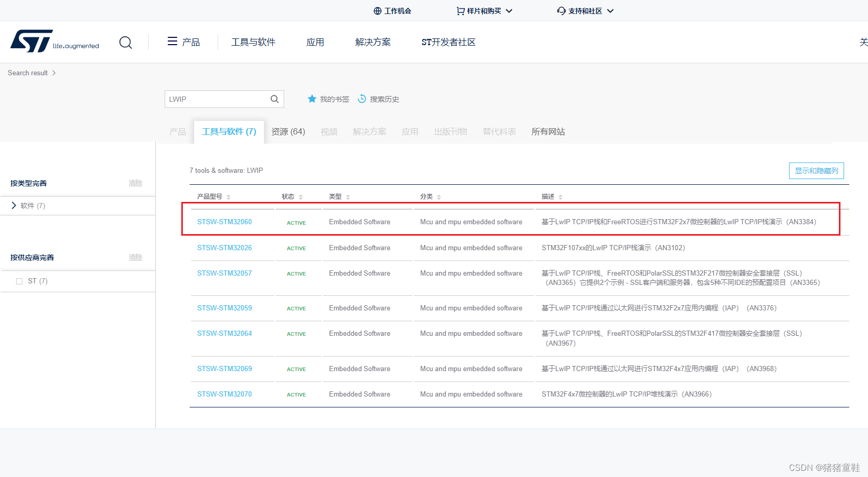The image size is (868, 477).
Task: Open STSW-STM32070 product link
Action: click(224, 394)
